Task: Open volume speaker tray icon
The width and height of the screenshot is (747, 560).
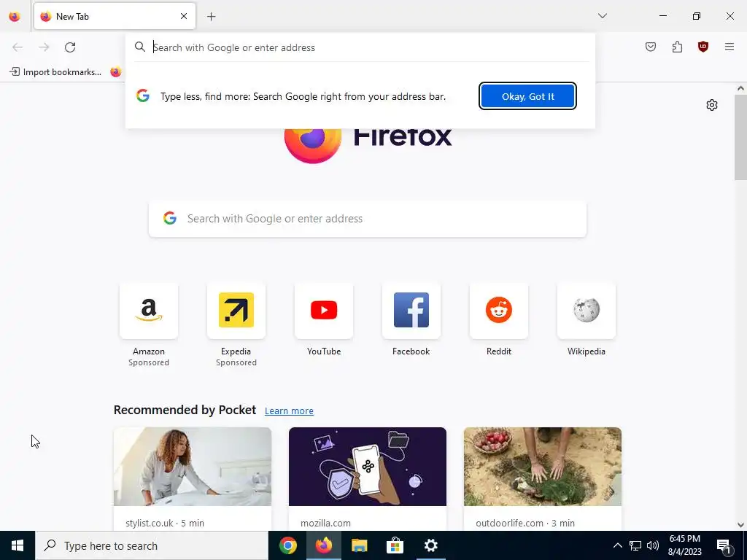Action: coord(653,545)
